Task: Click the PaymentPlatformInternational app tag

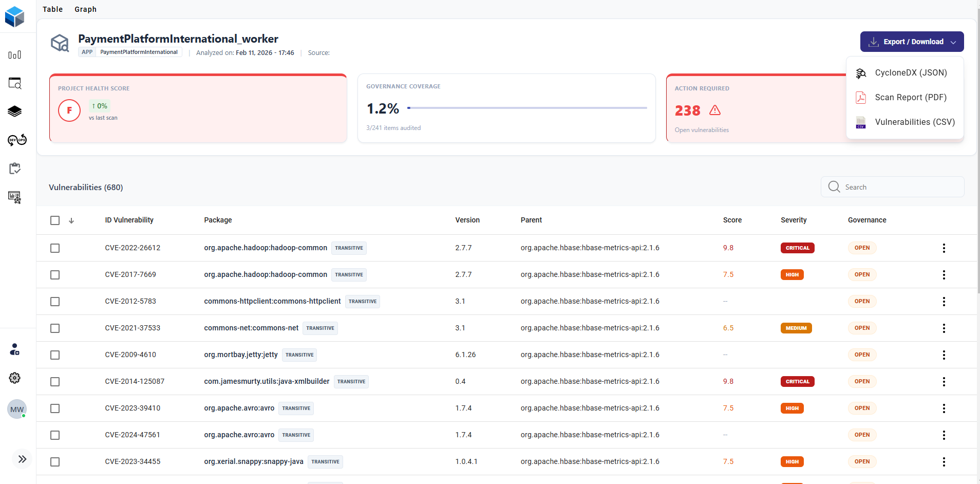Action: coord(139,52)
